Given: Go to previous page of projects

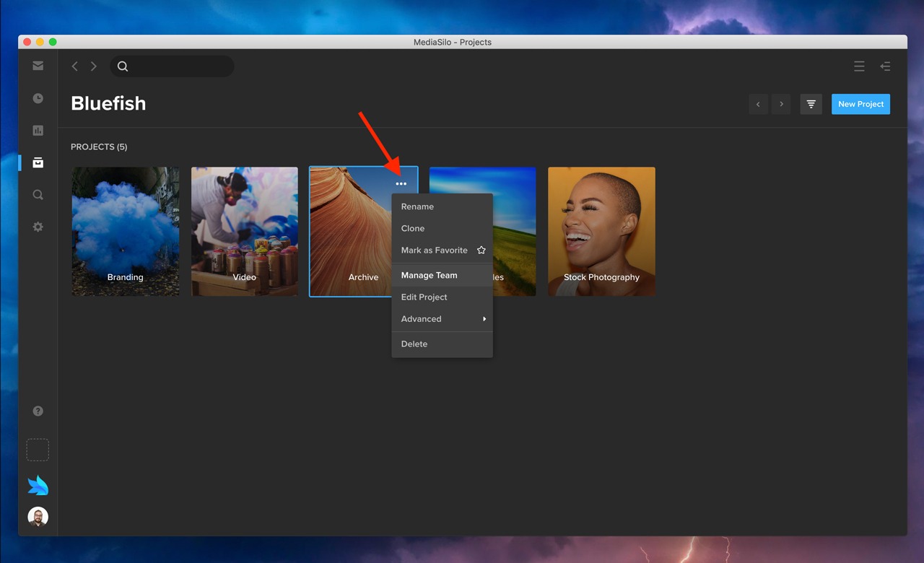Looking at the screenshot, I should 758,104.
